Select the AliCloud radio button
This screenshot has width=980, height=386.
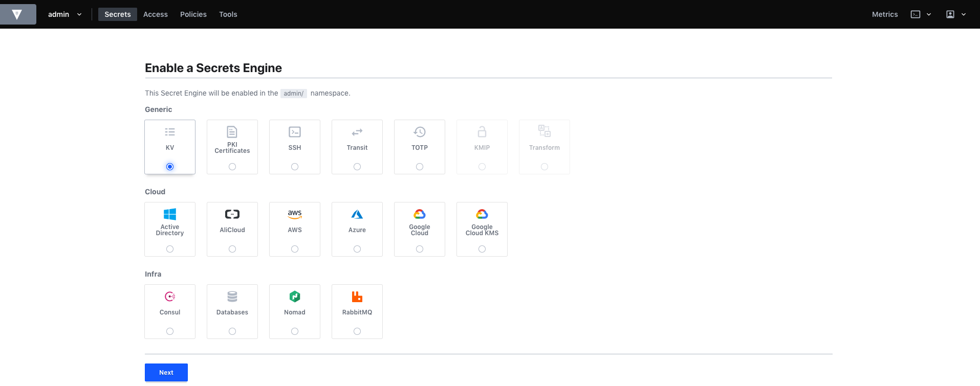point(232,249)
